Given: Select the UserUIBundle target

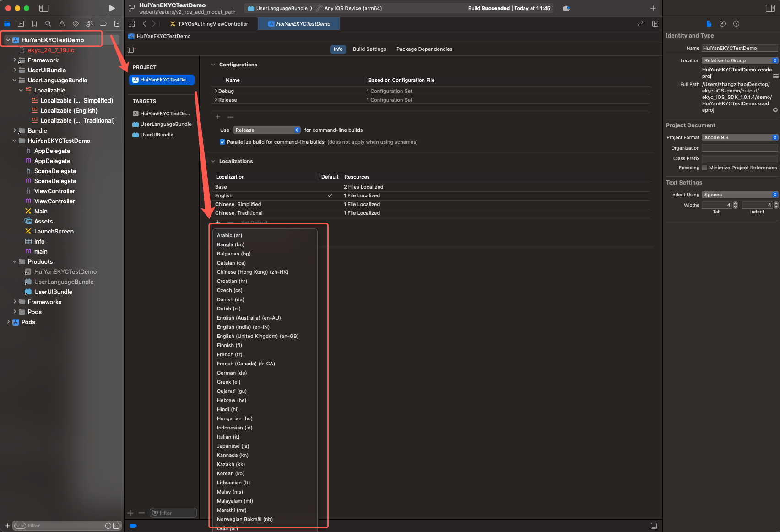Looking at the screenshot, I should (x=157, y=135).
